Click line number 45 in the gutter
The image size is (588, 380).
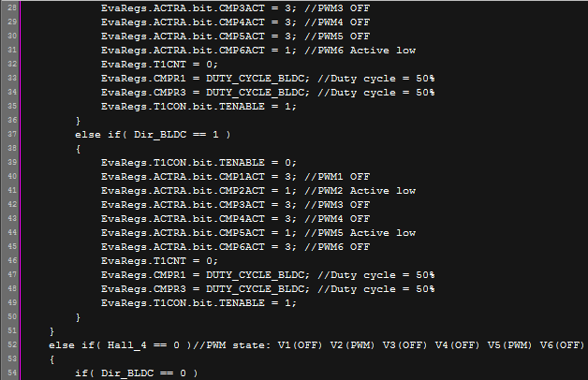tap(14, 246)
